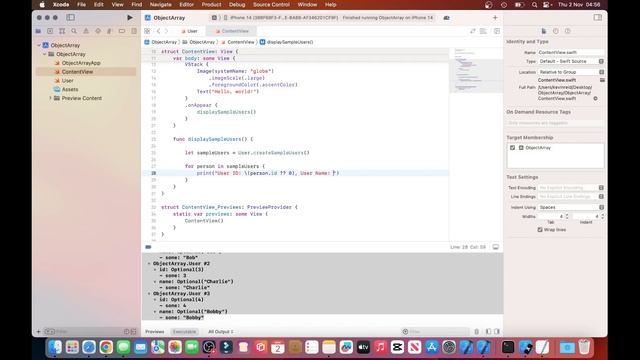Image resolution: width=640 pixels, height=360 pixels.
Task: Open editor options lines icon
Action: coord(483,31)
